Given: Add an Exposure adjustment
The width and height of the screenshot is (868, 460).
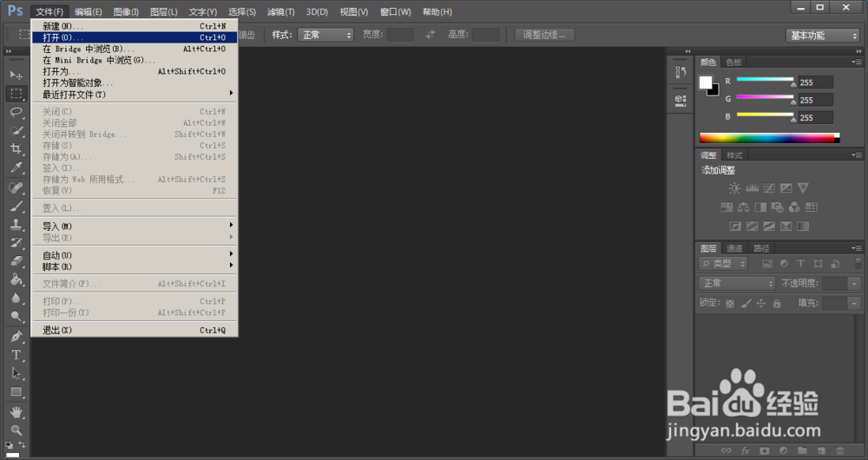Looking at the screenshot, I should coord(786,188).
